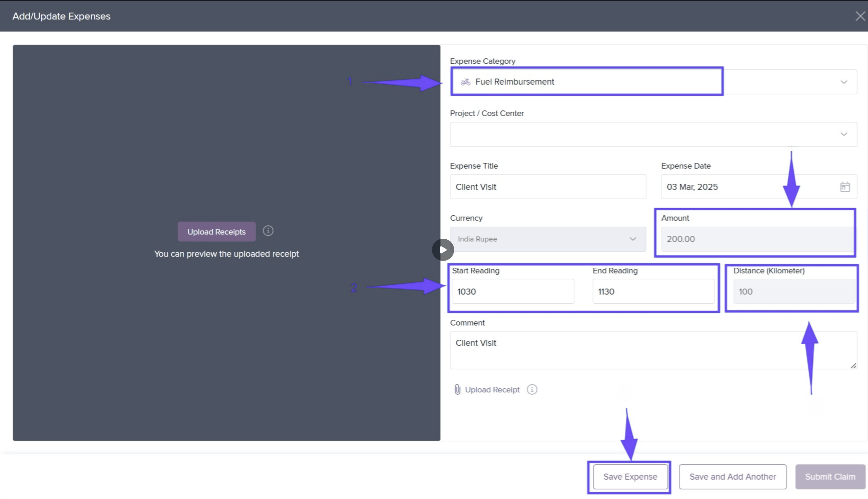Viewport: 868px width, 499px height.
Task: Focus the Expense Title input field
Action: pyautogui.click(x=548, y=187)
